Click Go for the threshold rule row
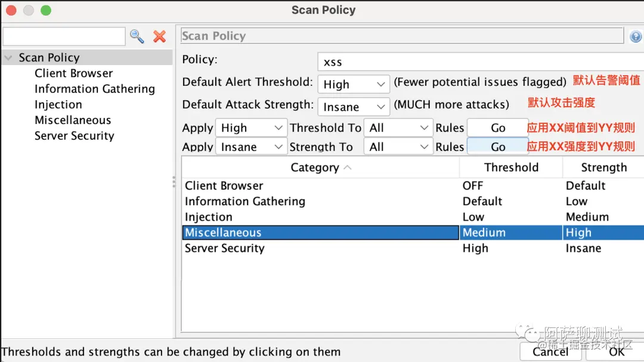This screenshot has width=644, height=362. [x=498, y=128]
